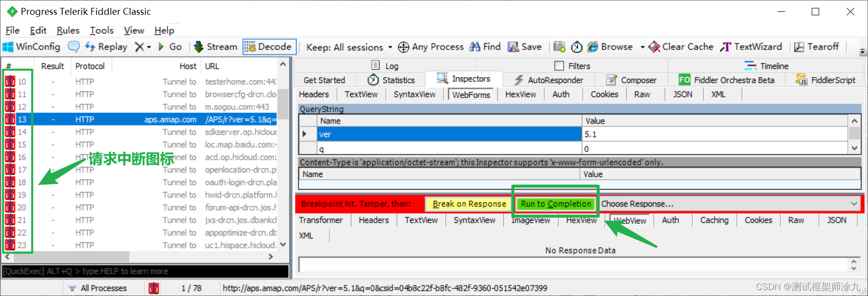
Task: Sort sessions by Protocol column
Action: pos(90,66)
